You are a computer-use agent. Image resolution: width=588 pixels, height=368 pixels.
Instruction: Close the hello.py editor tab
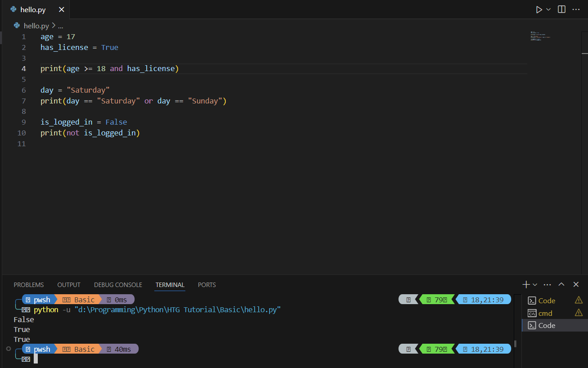62,9
